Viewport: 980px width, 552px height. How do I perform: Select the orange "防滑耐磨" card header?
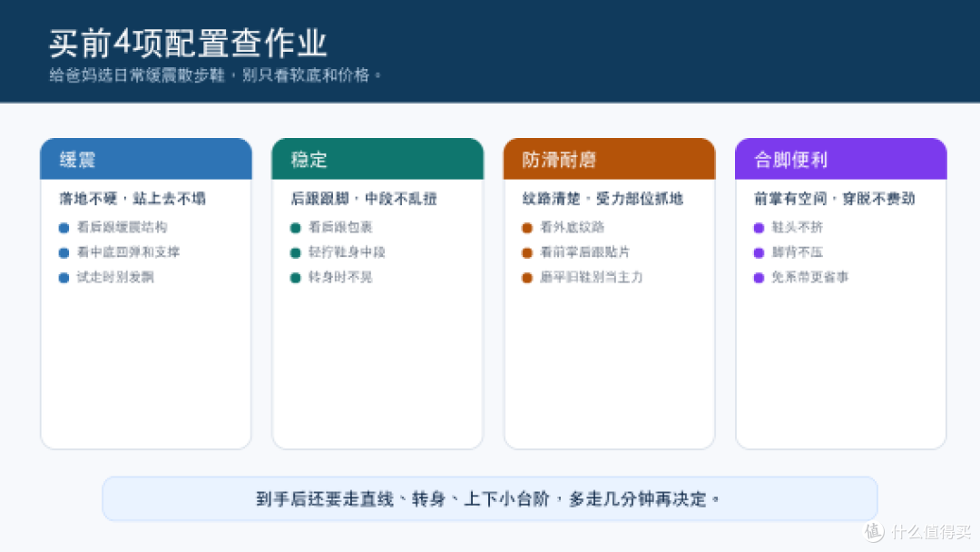(610, 160)
